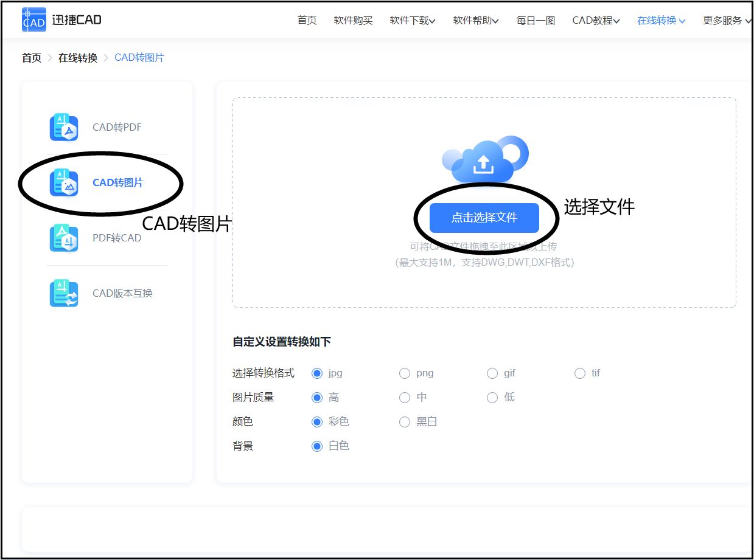This screenshot has height=560, width=754.
Task: Click the 迅捷CAD logo icon
Action: pyautogui.click(x=34, y=19)
